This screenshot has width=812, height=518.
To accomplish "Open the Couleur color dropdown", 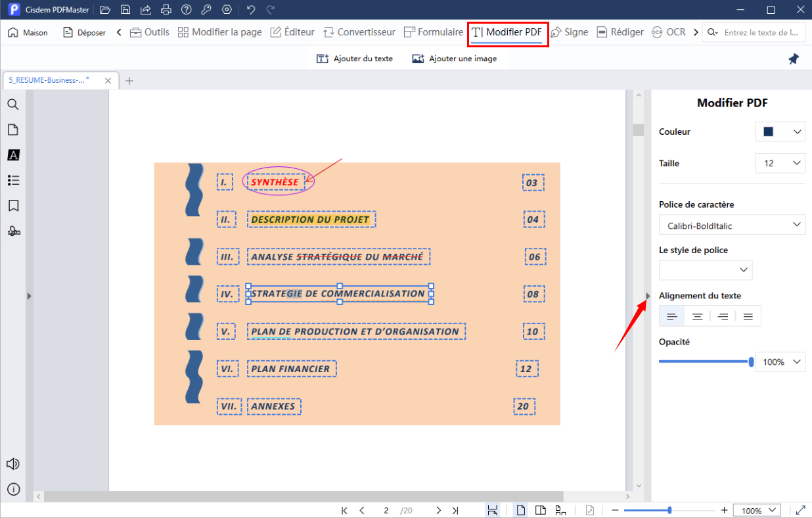I will point(780,132).
